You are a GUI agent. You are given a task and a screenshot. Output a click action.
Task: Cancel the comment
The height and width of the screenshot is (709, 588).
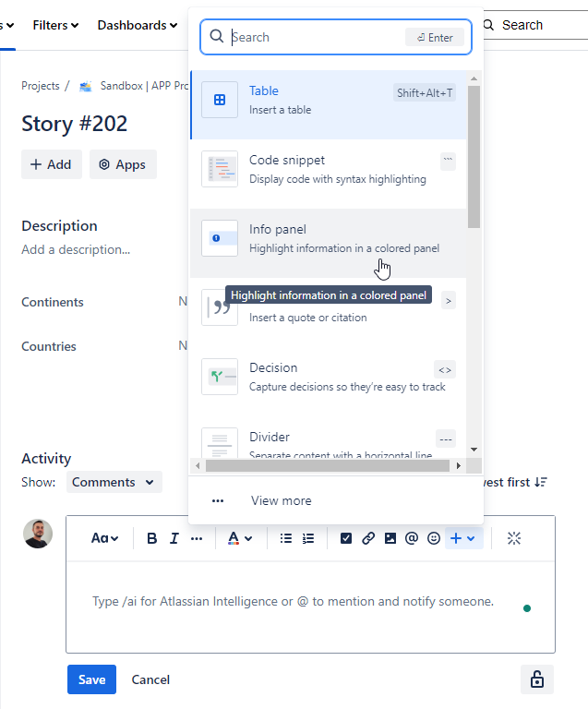(150, 679)
